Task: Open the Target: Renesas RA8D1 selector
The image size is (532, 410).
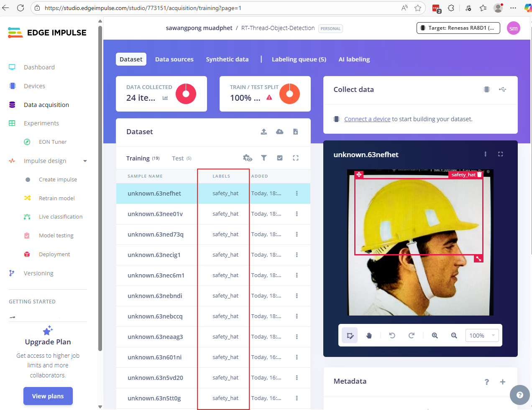Action: pos(458,28)
